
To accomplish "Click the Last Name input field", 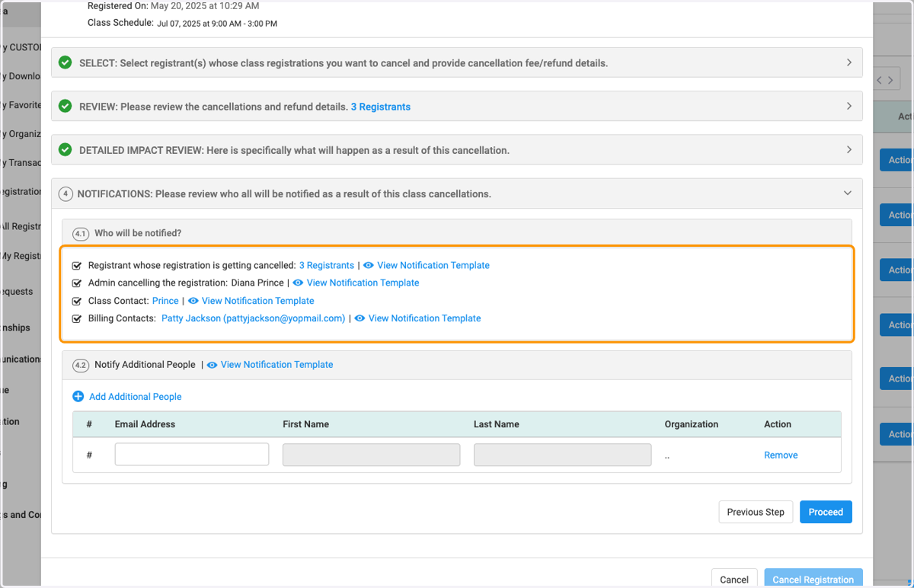I will [x=562, y=455].
